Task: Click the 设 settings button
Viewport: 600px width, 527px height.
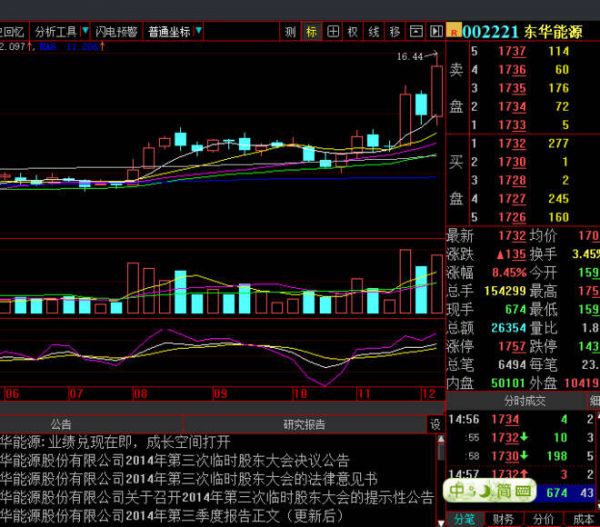Action: pos(435,424)
